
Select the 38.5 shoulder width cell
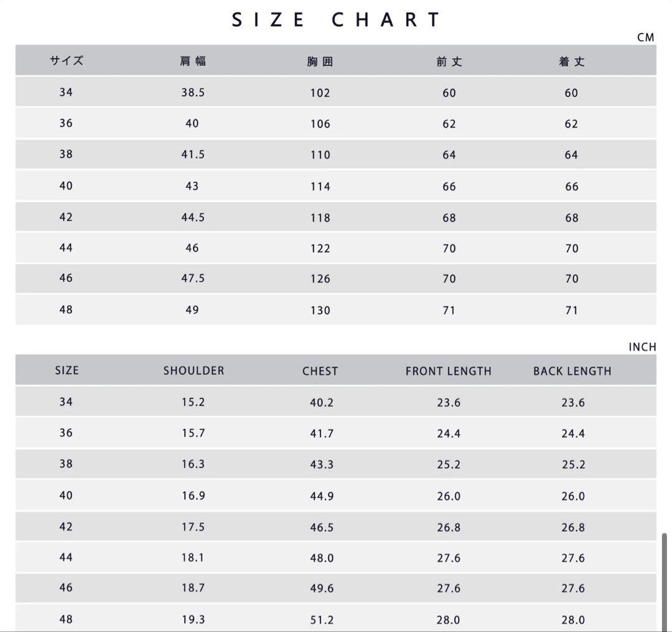pos(193,93)
